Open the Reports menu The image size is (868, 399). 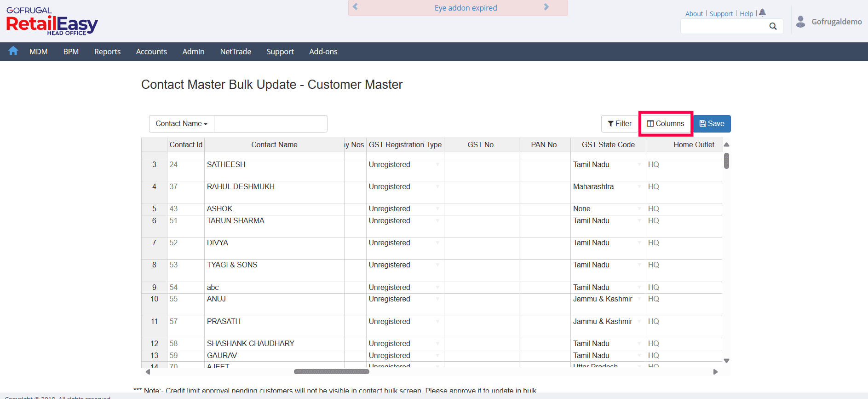[107, 52]
